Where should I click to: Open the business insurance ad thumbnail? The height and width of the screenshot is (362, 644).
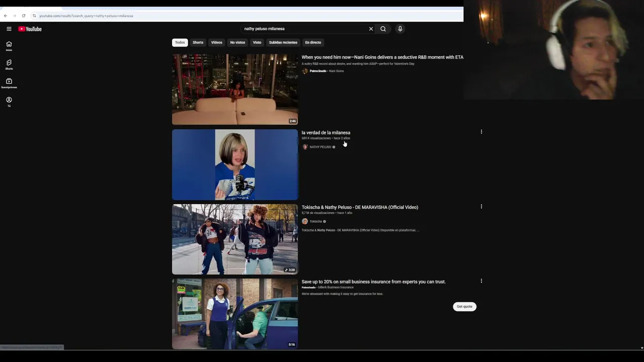point(235,314)
